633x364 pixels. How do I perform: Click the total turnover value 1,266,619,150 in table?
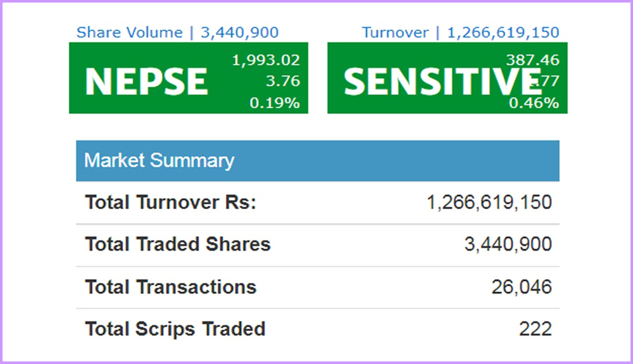pos(489,203)
